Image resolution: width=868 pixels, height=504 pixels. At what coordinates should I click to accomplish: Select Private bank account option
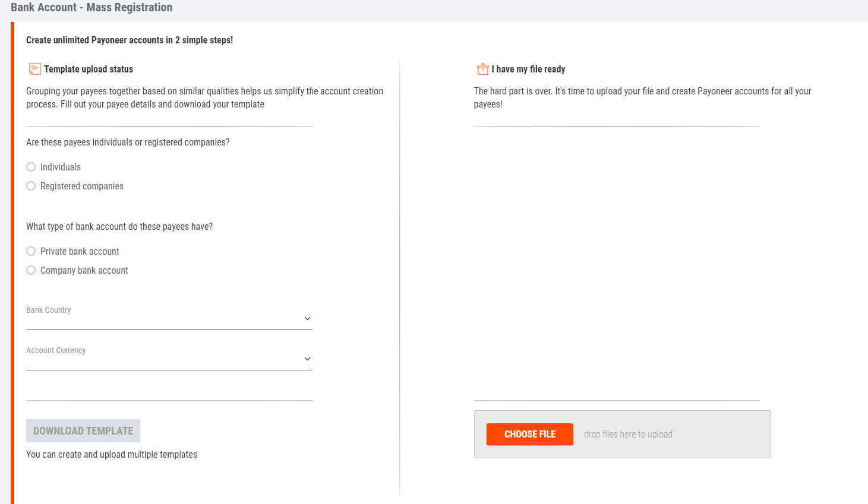coord(31,251)
